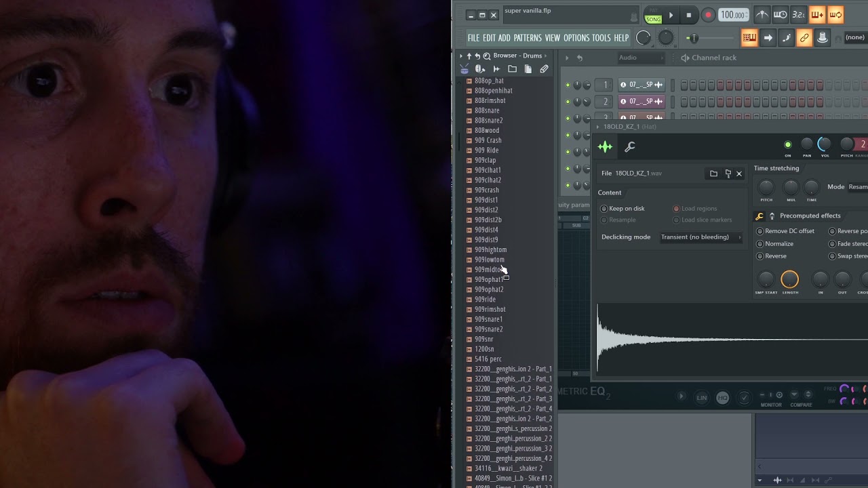The image size is (868, 488).
Task: Click the stamp icon beside the link icon
Action: (x=823, y=38)
